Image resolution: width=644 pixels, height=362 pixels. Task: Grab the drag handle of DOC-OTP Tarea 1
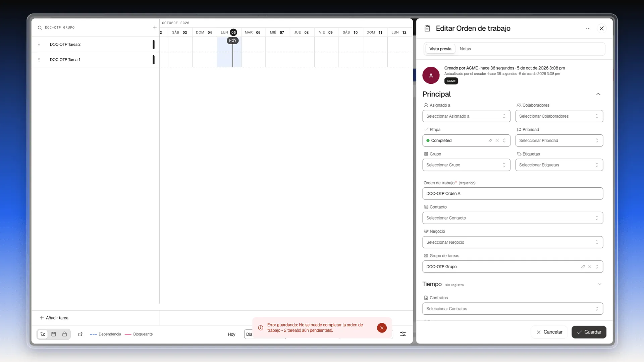(x=39, y=60)
